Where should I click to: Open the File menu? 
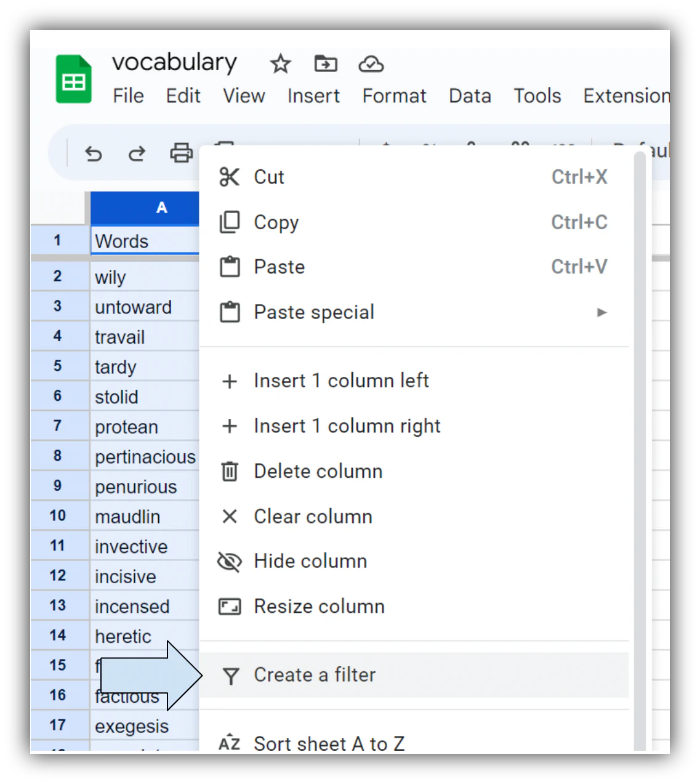[x=128, y=96]
